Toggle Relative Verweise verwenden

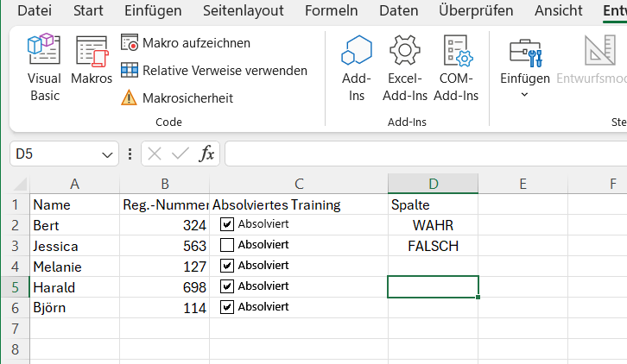pyautogui.click(x=214, y=71)
